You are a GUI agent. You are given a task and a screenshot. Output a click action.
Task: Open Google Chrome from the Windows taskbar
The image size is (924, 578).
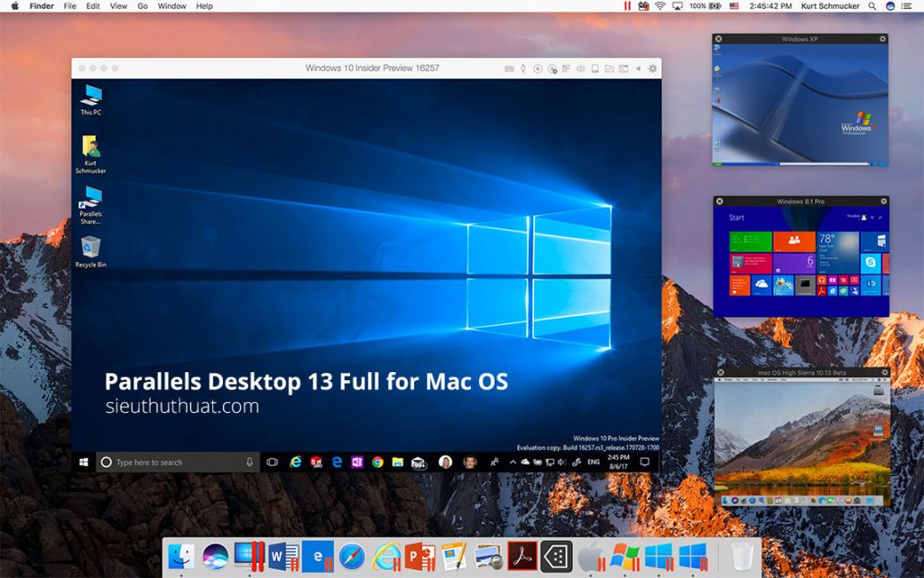pos(378,462)
